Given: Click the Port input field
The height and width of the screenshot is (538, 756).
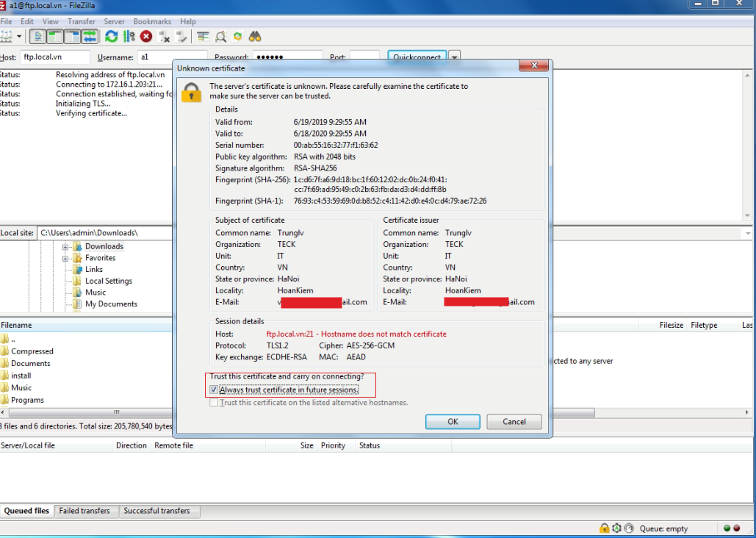Looking at the screenshot, I should pos(364,57).
